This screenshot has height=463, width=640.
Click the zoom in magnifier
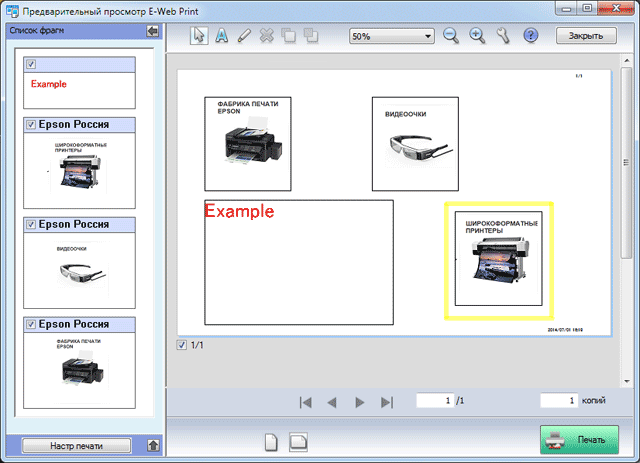(477, 35)
